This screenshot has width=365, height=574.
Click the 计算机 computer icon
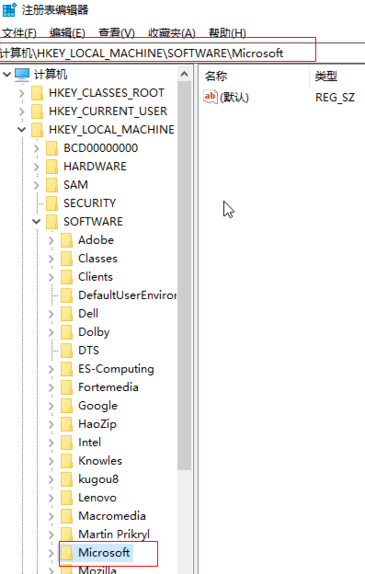pyautogui.click(x=22, y=75)
